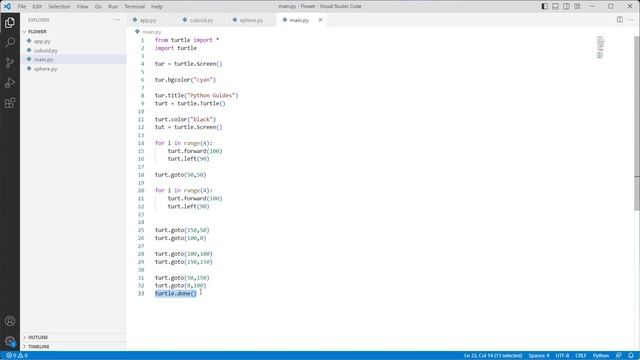Open the Manage gear settings icon
The image size is (640, 360).
[10, 341]
